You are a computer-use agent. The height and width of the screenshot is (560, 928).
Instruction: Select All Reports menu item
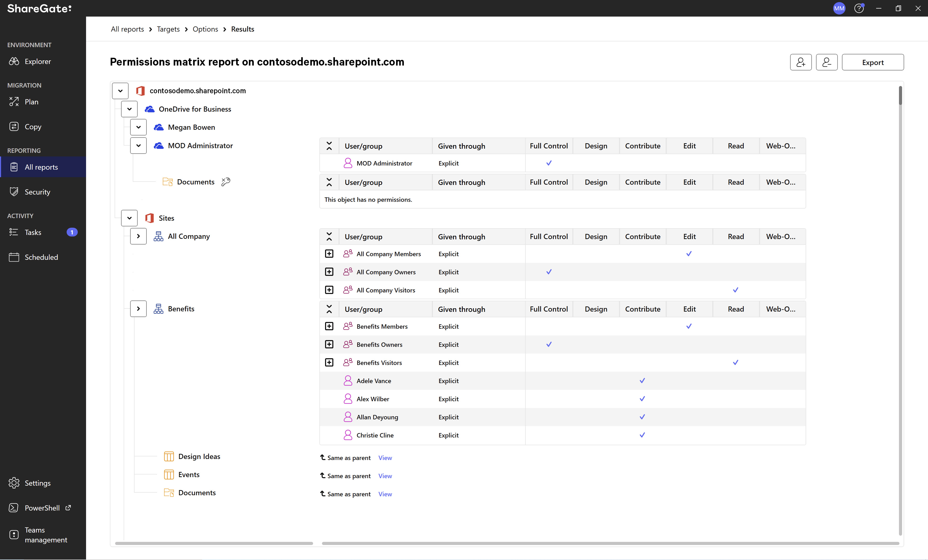(41, 166)
